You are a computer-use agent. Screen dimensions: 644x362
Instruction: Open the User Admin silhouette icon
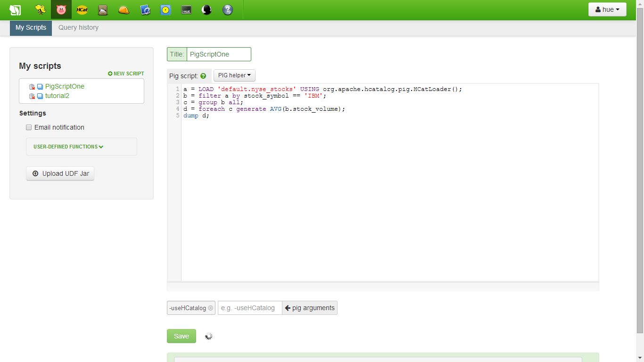click(x=206, y=9)
